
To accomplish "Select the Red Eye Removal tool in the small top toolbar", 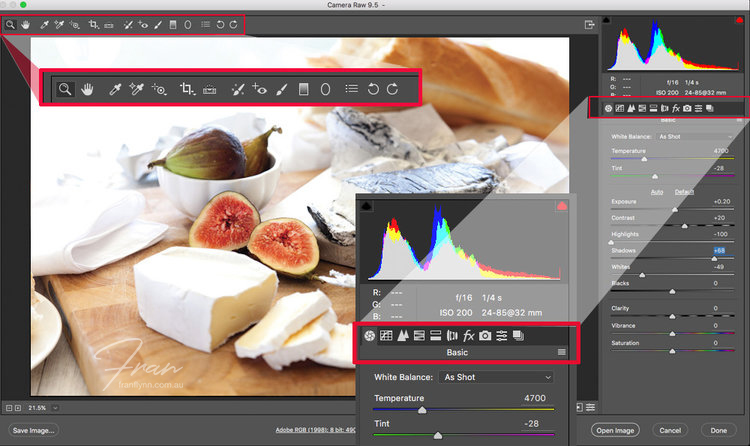I will coord(143,24).
